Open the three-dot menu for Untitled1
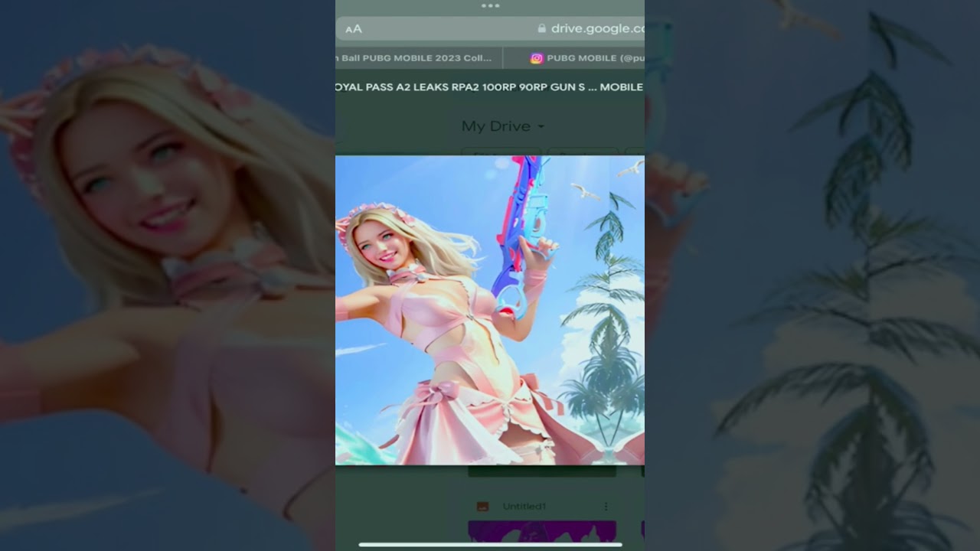Screen dimensions: 980x551 [606, 507]
